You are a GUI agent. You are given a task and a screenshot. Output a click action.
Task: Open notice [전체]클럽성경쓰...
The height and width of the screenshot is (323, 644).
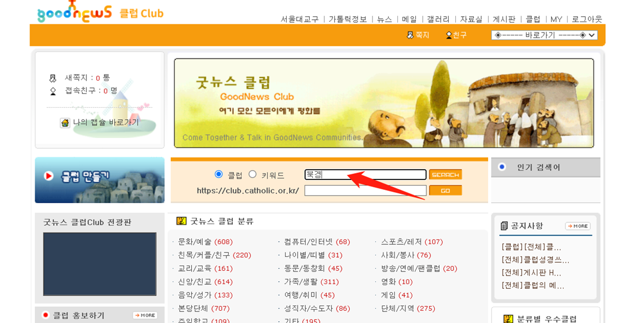point(535,260)
